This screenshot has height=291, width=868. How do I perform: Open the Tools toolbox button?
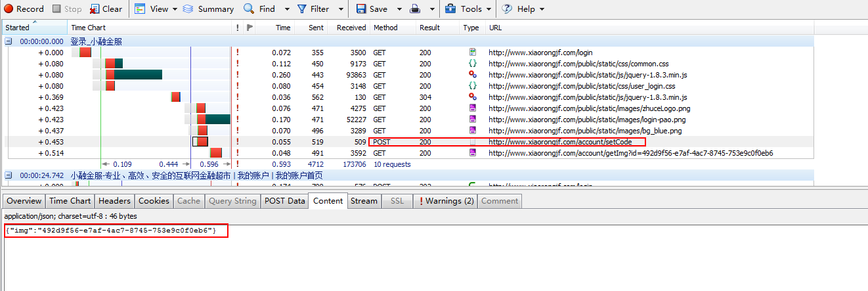pyautogui.click(x=464, y=9)
